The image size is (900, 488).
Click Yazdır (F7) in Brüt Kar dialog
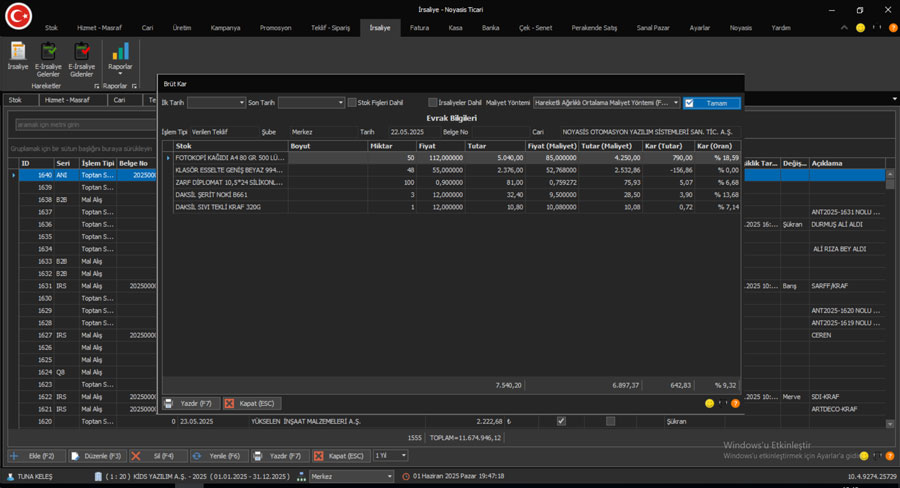(189, 404)
